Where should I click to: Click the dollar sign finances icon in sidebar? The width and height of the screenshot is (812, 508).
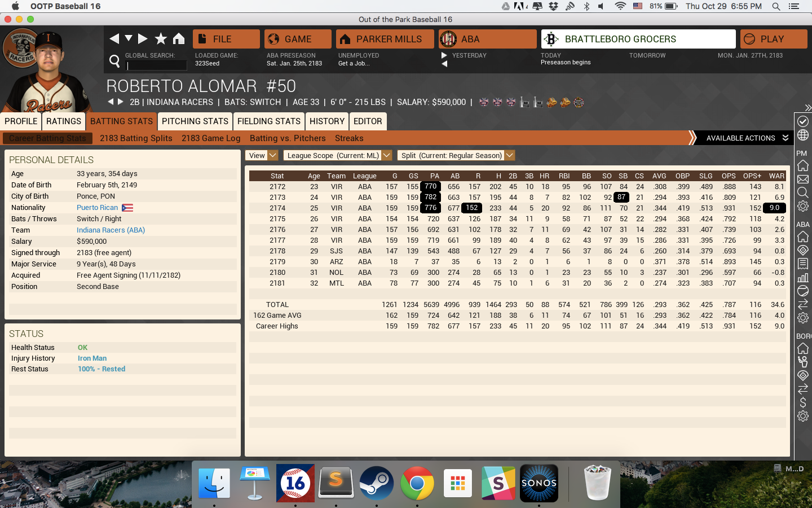[803, 403]
